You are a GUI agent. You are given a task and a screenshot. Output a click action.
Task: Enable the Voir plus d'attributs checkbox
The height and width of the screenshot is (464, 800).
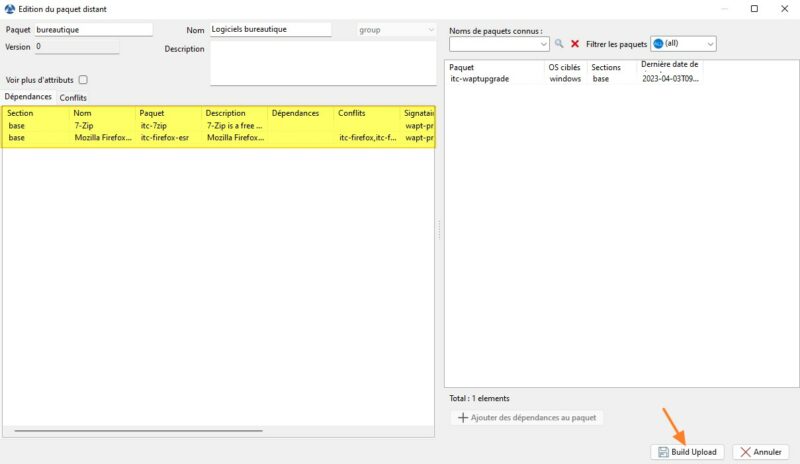click(83, 80)
